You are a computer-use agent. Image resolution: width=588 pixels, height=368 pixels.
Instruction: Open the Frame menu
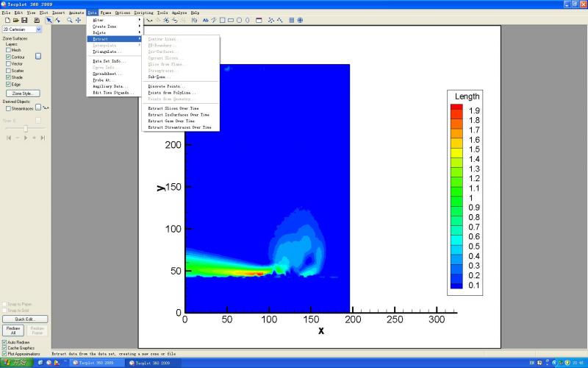click(x=105, y=13)
